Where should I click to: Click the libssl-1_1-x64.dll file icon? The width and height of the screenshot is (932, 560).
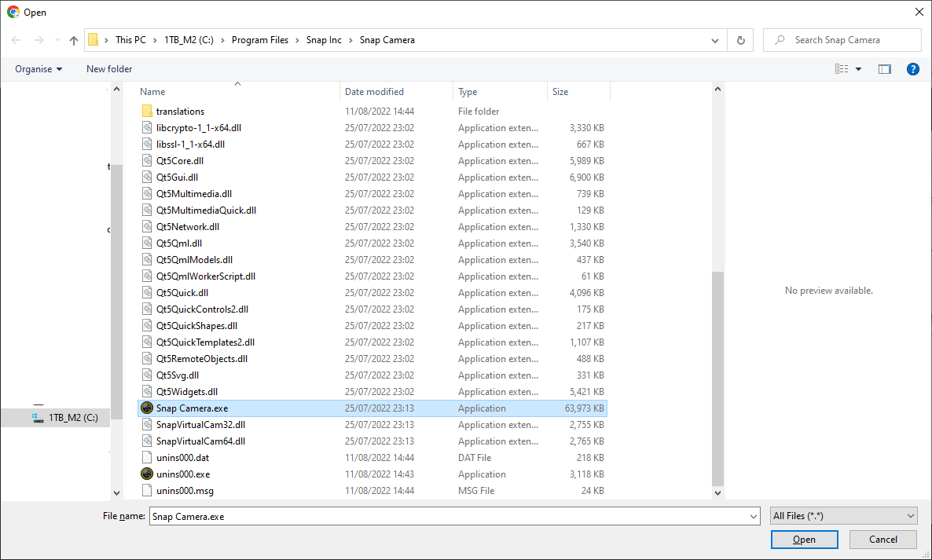147,144
